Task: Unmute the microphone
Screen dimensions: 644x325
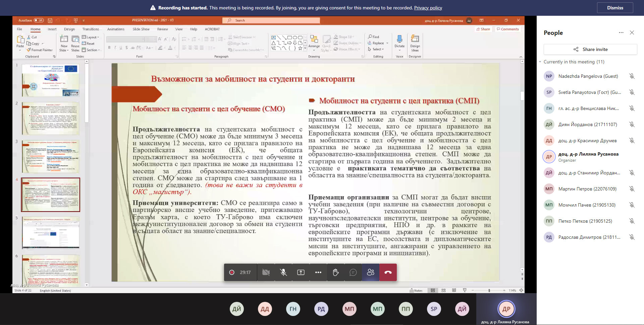Action: pos(283,272)
